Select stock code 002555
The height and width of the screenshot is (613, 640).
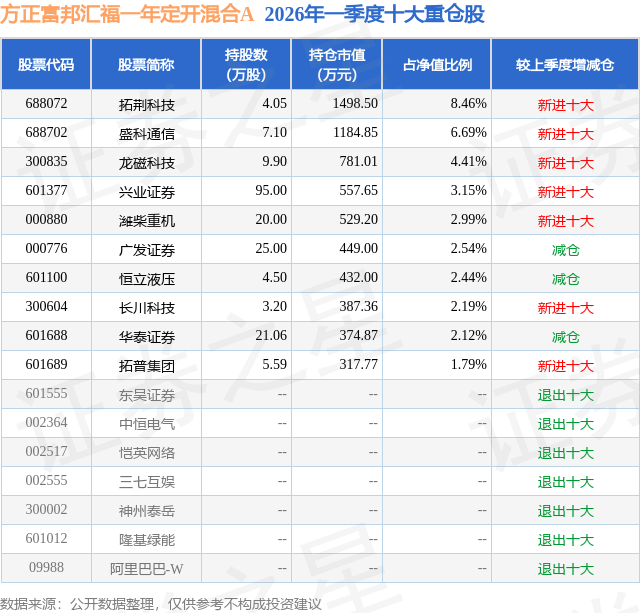point(46,480)
